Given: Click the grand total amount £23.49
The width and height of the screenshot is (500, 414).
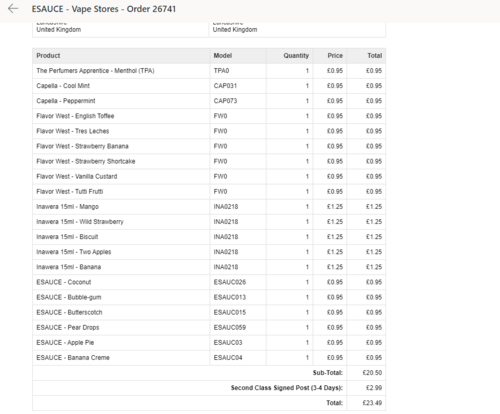Looking at the screenshot, I should point(372,403).
